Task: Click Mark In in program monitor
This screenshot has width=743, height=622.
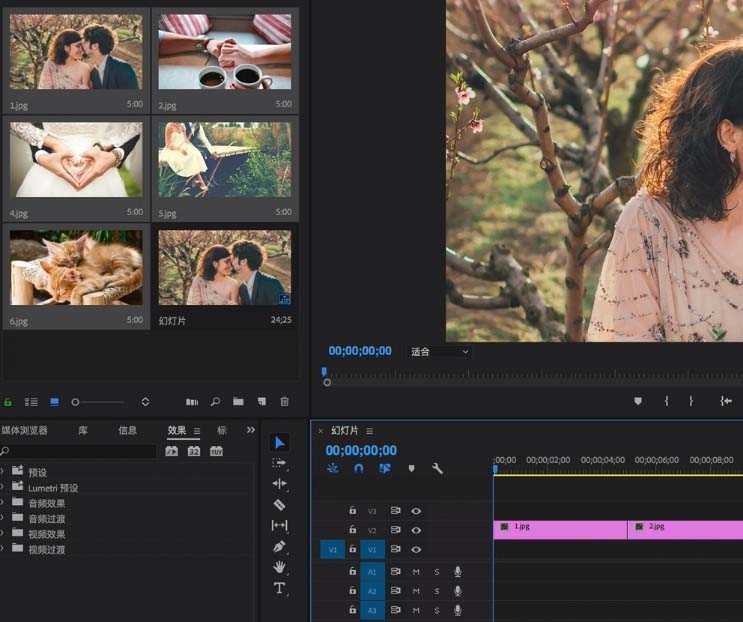Action: pyautogui.click(x=666, y=401)
